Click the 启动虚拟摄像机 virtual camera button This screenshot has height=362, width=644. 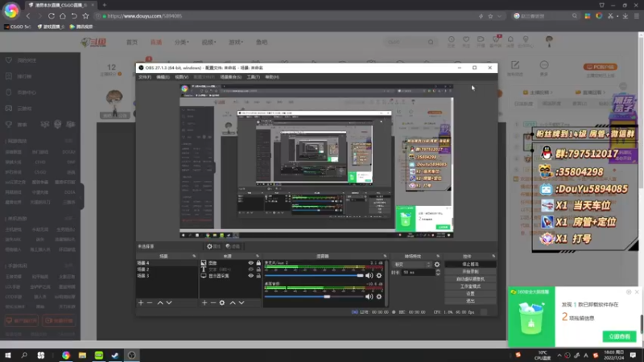470,278
